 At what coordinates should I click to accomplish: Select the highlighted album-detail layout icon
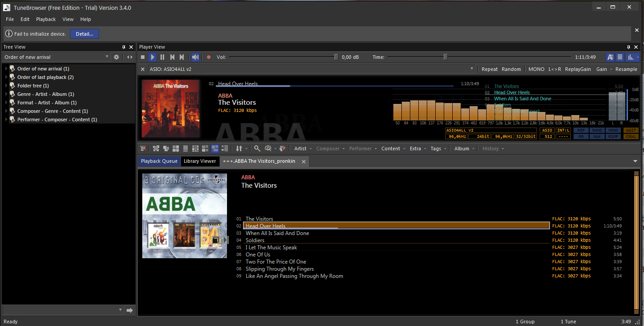(x=215, y=149)
